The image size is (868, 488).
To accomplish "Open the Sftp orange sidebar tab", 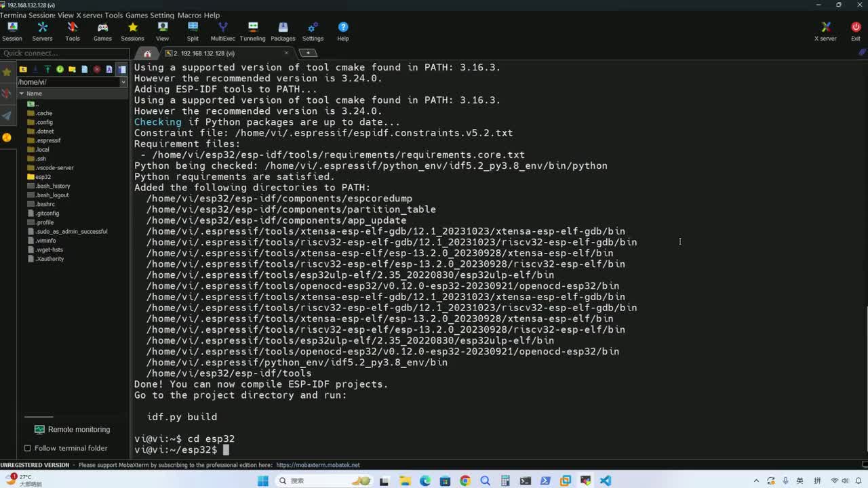I will [7, 138].
